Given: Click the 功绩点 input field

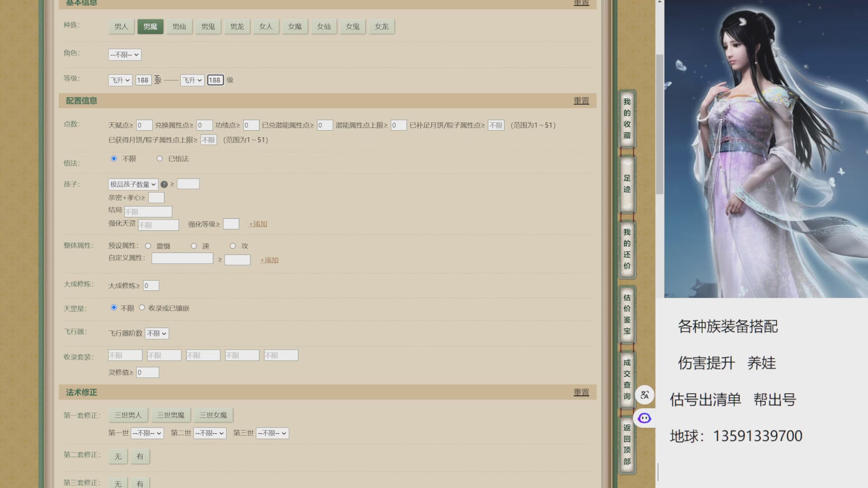Looking at the screenshot, I should 251,125.
